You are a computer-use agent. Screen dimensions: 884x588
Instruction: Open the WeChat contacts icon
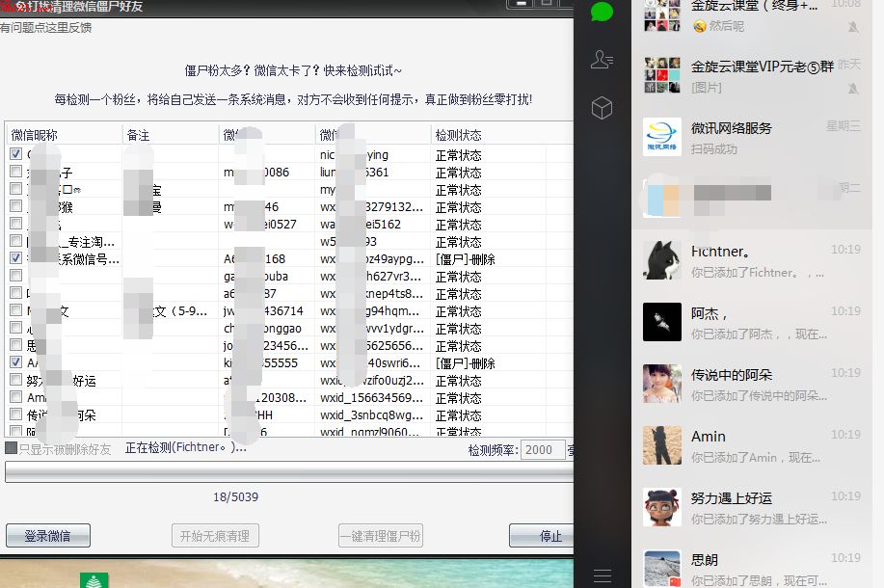602,59
